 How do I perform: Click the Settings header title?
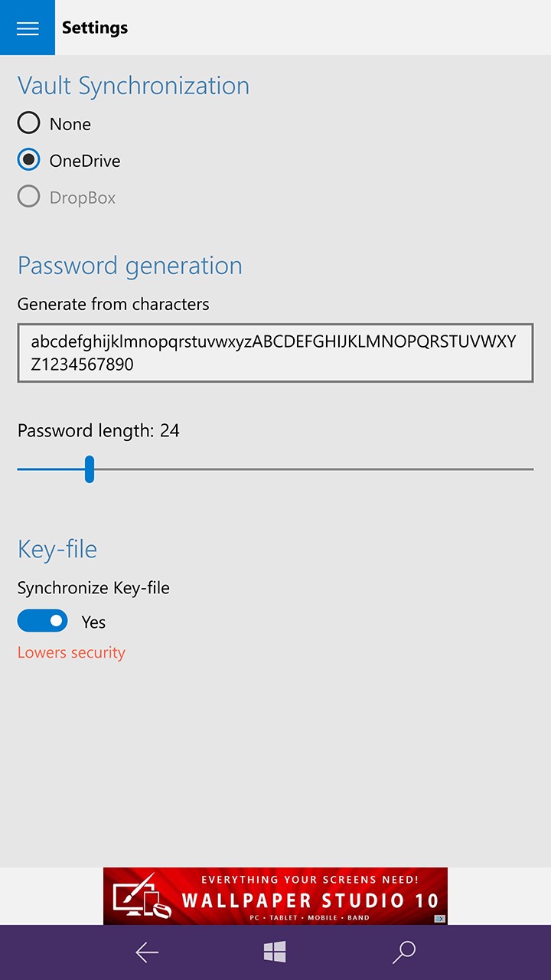click(94, 28)
